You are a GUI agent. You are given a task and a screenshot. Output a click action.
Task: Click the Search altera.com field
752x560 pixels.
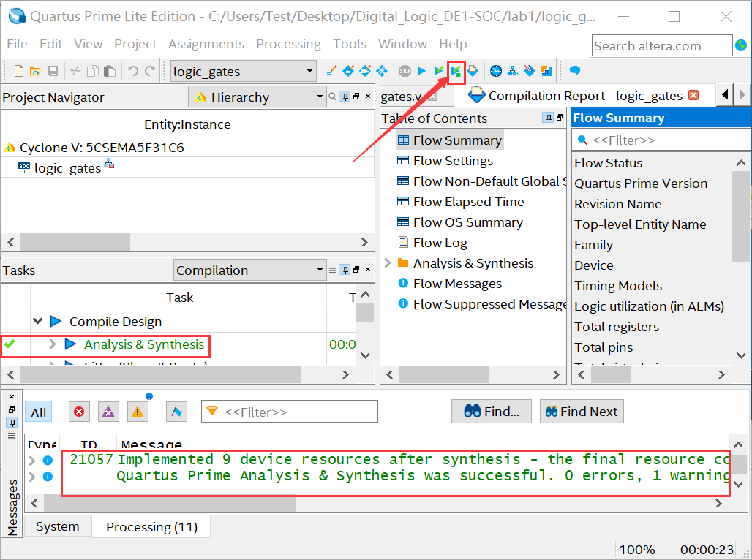tap(662, 45)
